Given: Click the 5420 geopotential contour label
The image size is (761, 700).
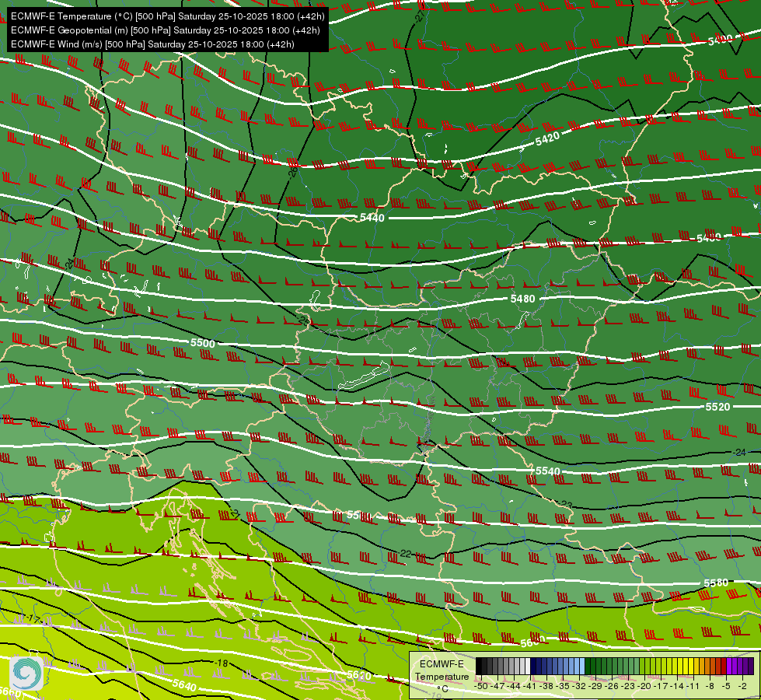Looking at the screenshot, I should 547,139.
